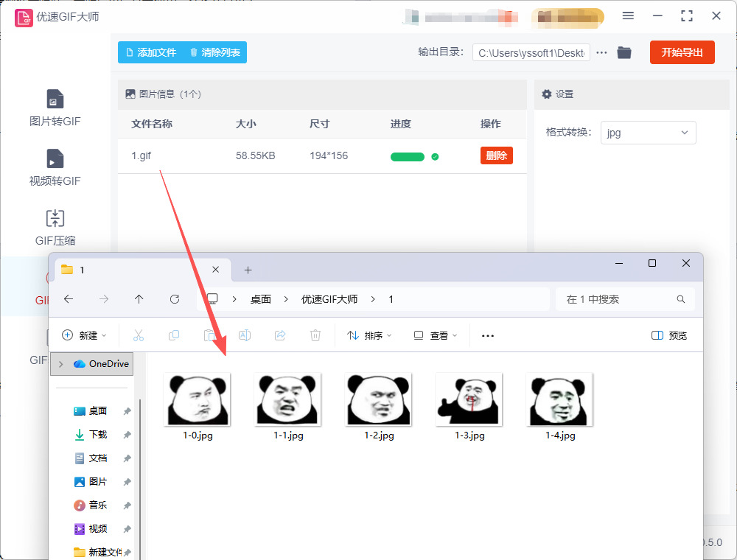Unpin 桌面 via its pin icon
This screenshot has height=560, width=737.
click(127, 411)
